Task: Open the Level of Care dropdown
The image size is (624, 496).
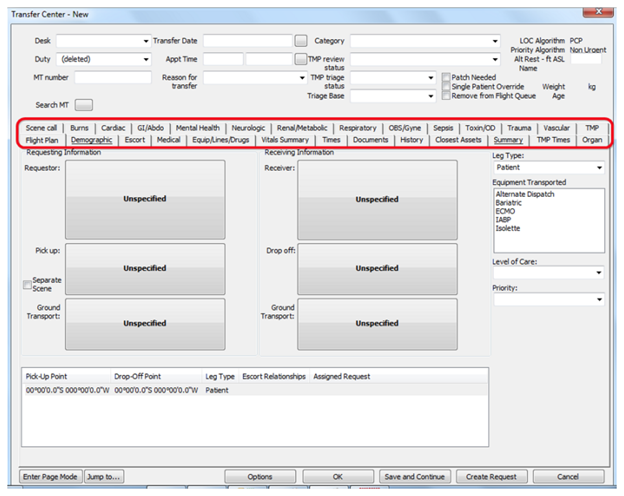Action: (549, 273)
